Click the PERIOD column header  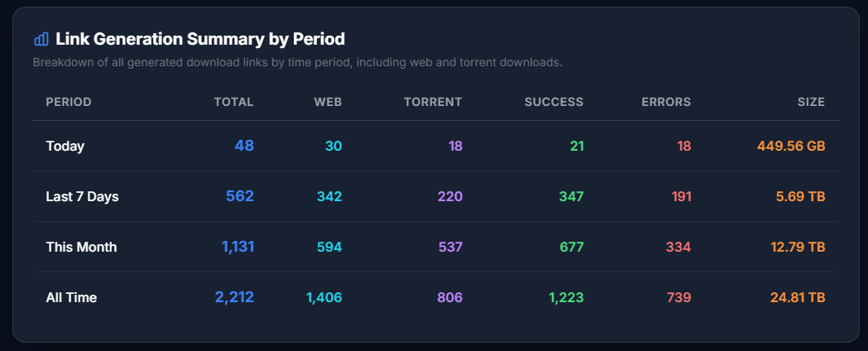69,102
